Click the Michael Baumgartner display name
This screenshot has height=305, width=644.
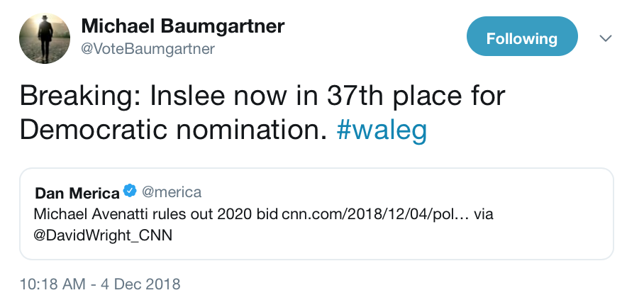[183, 26]
